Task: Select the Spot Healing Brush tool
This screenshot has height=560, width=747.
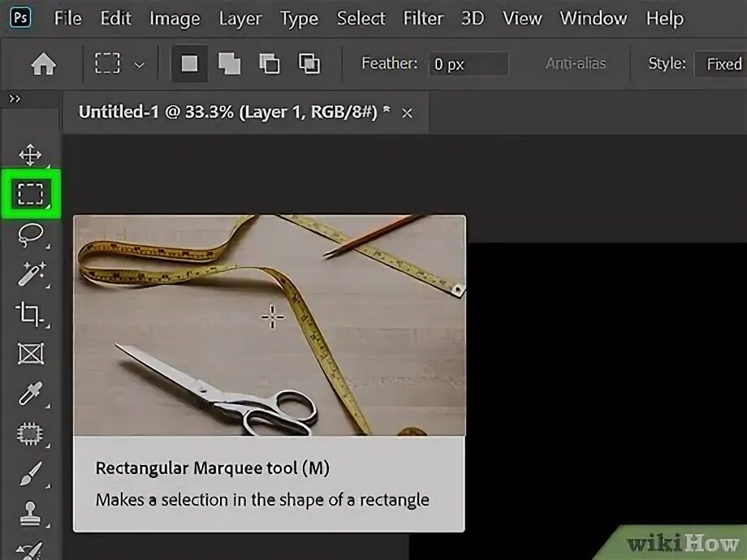Action: 30,433
